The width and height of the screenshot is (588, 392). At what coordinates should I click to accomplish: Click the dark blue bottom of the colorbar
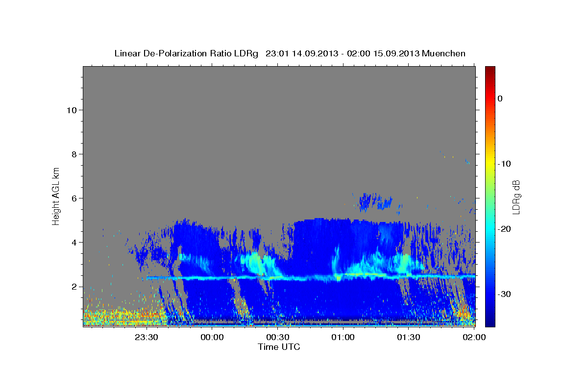click(x=490, y=321)
